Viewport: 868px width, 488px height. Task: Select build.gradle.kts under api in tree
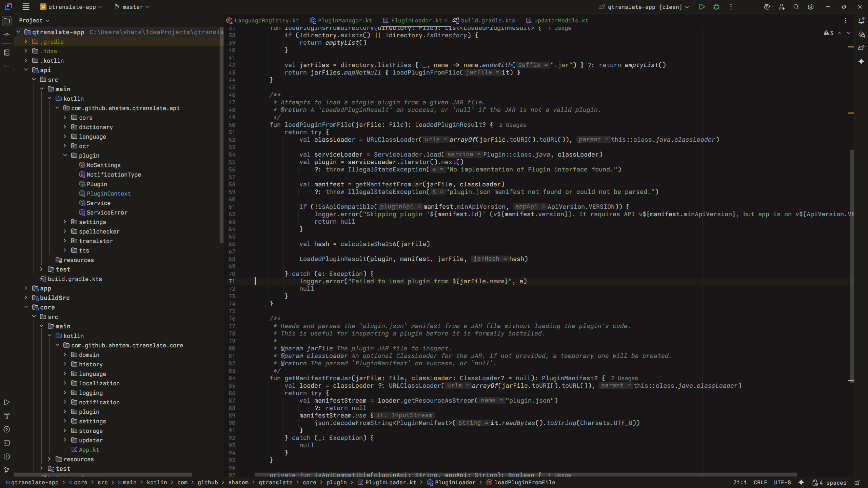[75, 279]
